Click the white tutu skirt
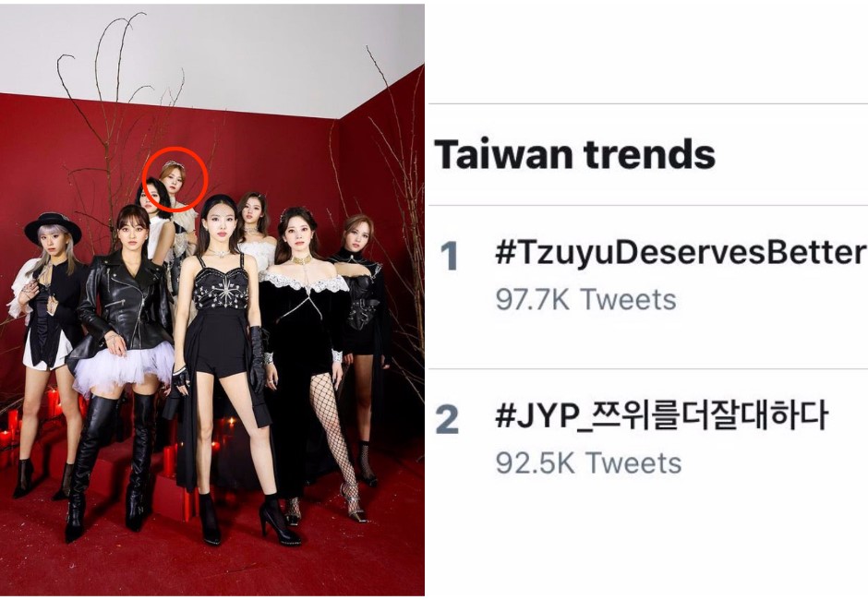Viewport: 868px width, 600px height. pyautogui.click(x=123, y=366)
